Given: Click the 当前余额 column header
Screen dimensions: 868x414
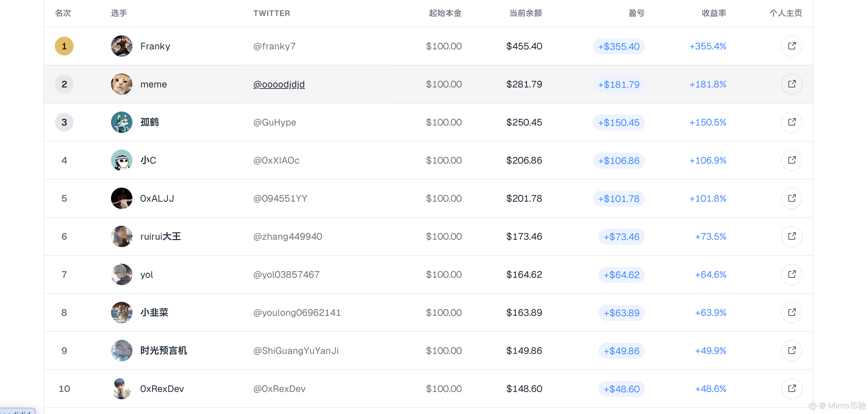Looking at the screenshot, I should pyautogui.click(x=525, y=13).
